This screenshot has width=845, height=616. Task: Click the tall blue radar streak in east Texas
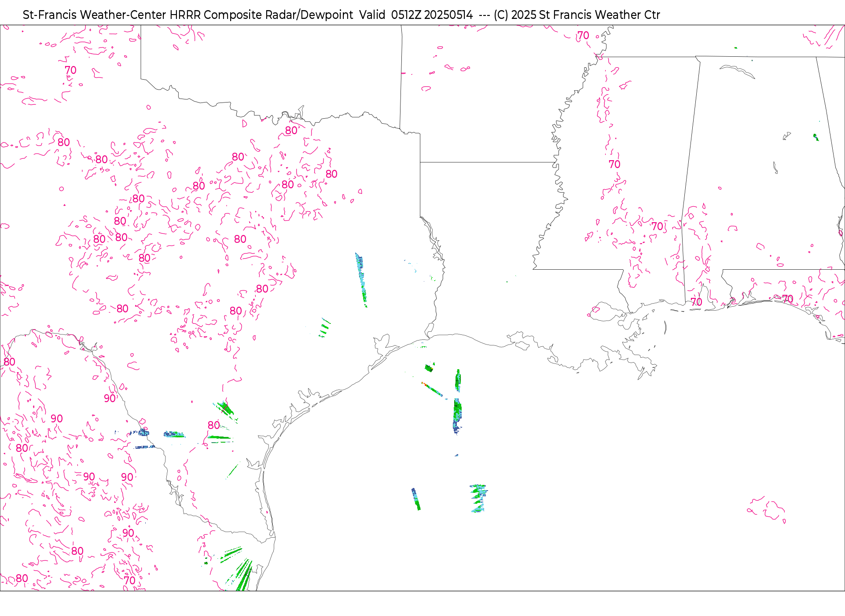pyautogui.click(x=361, y=280)
